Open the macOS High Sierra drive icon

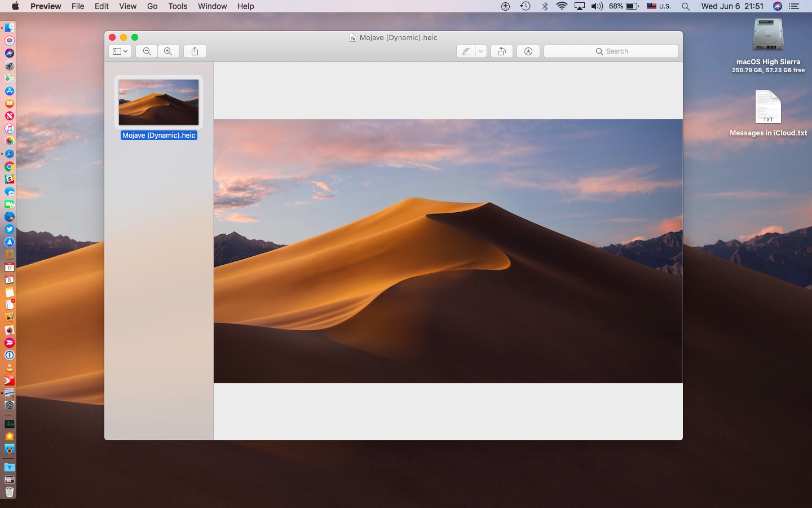(768, 35)
